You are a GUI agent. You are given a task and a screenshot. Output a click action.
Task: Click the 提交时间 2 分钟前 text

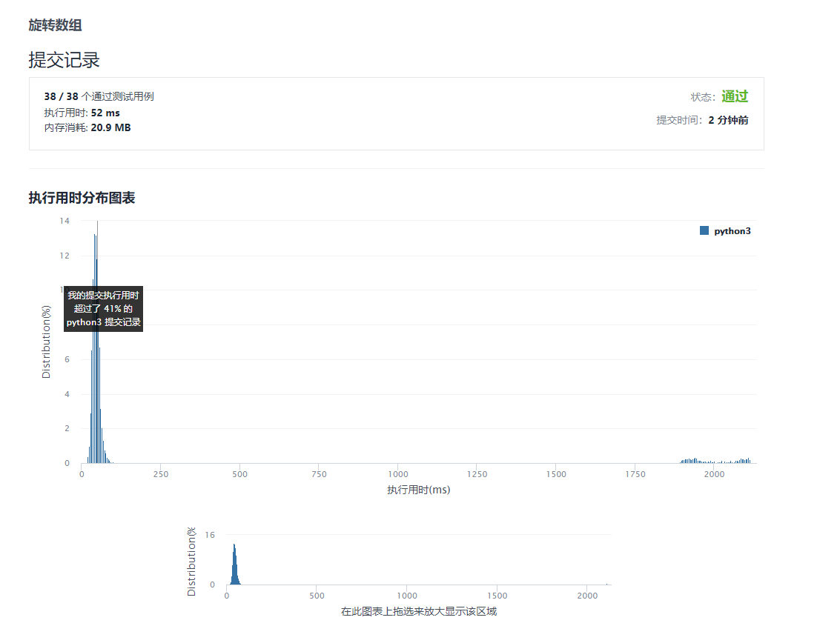[702, 120]
